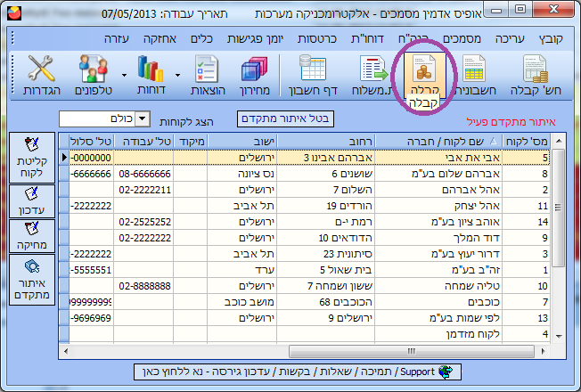Screen dimensions: 581x392
Task: Create a קבלה receipt document
Action: (425, 75)
